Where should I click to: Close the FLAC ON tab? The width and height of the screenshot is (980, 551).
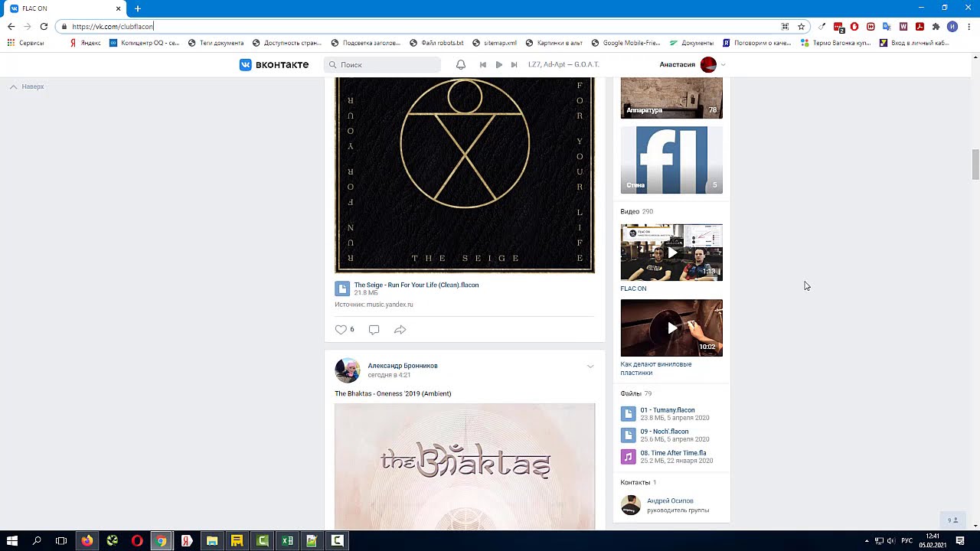(118, 8)
